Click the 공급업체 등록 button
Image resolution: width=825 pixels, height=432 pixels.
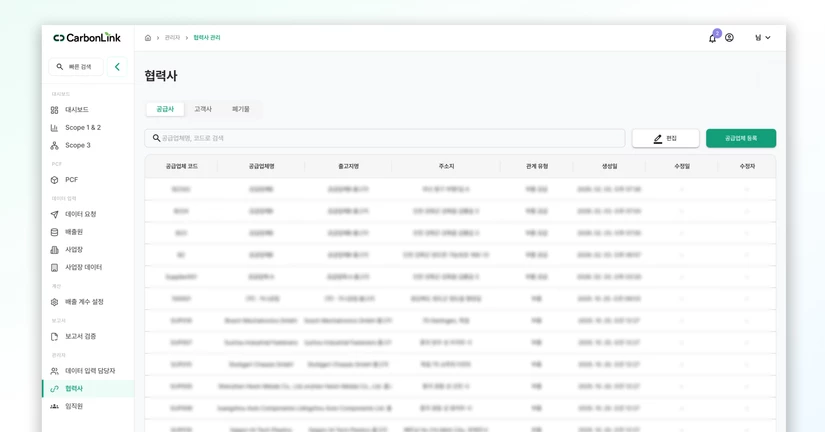point(741,138)
